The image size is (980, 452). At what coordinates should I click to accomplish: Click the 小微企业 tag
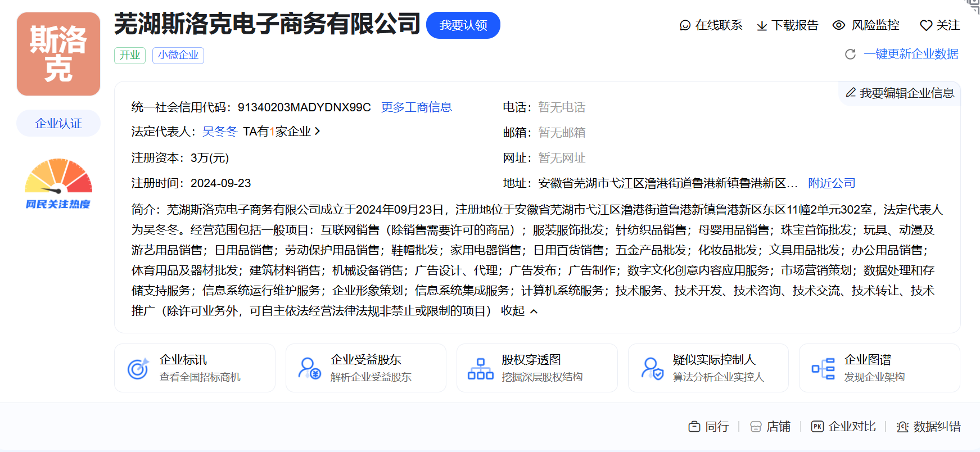[178, 55]
